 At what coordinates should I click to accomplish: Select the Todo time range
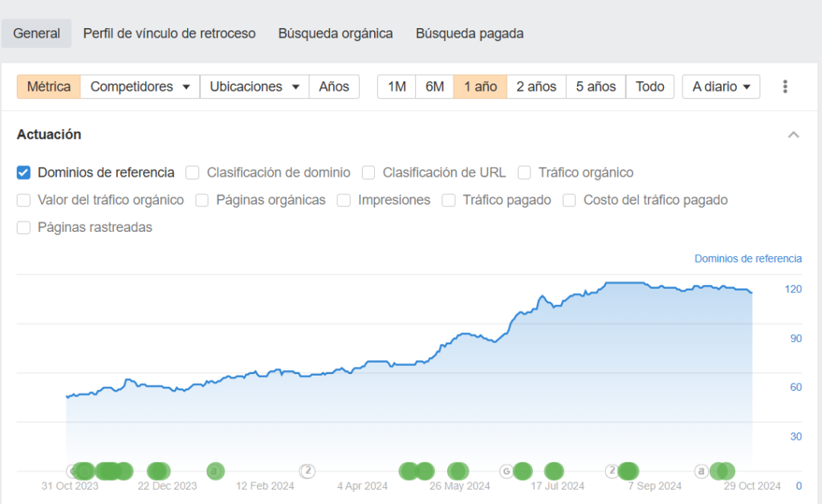(650, 87)
